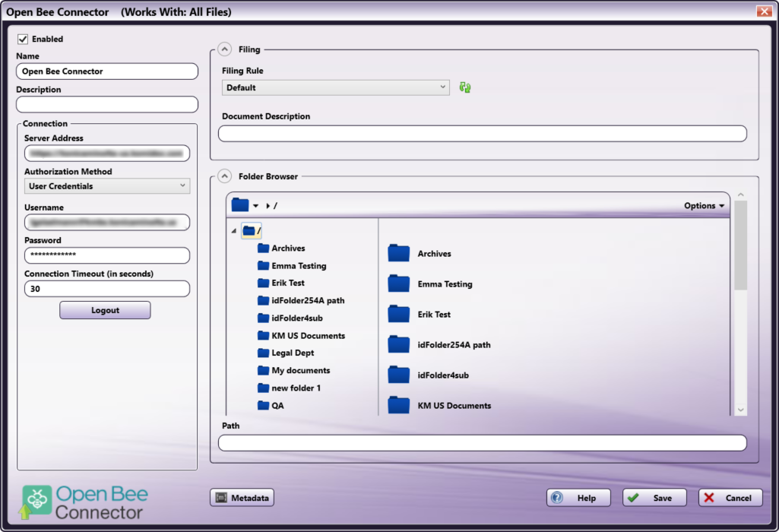Click the Open Bee Connector logo
Screen dimensions: 779x532
(85, 502)
